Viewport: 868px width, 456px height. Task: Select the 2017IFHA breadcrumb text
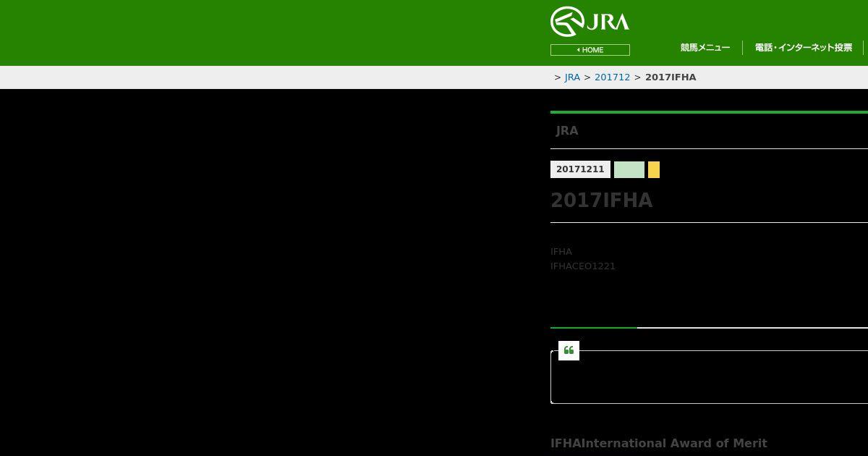(671, 77)
